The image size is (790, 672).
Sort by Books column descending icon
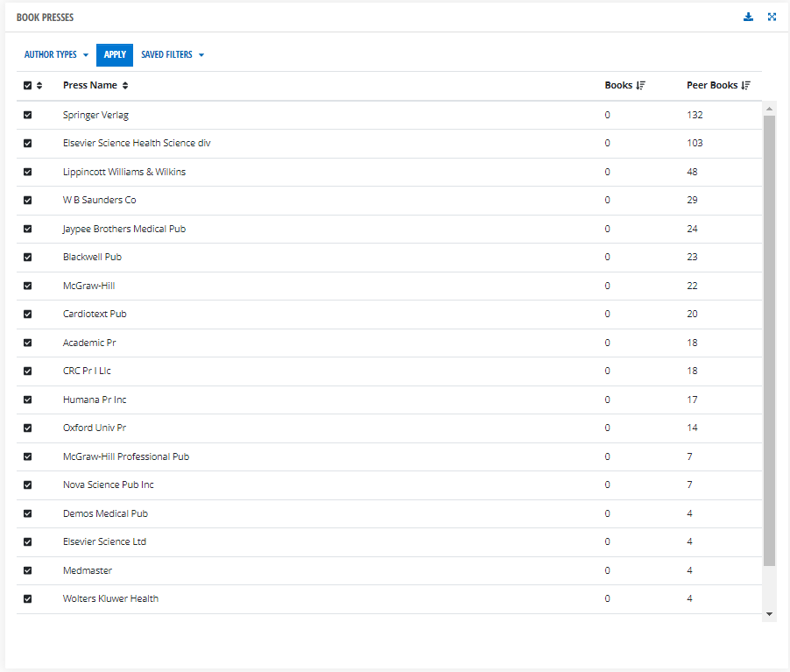point(640,86)
